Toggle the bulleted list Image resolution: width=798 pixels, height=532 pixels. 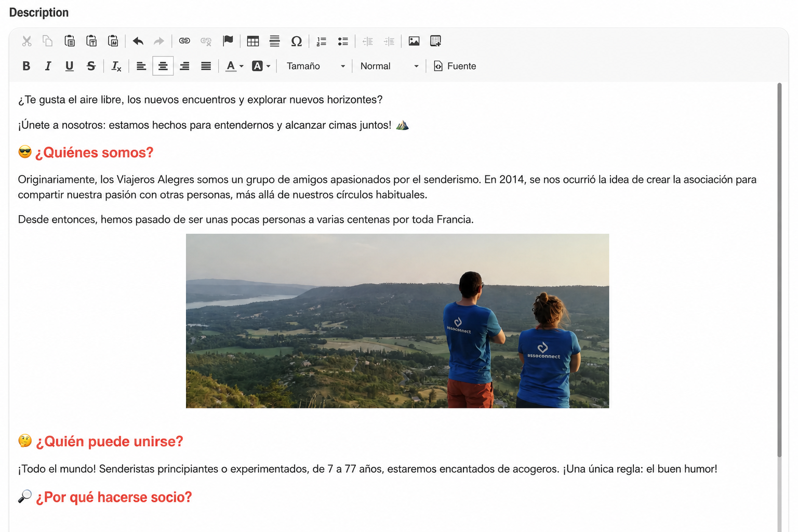[x=343, y=41]
